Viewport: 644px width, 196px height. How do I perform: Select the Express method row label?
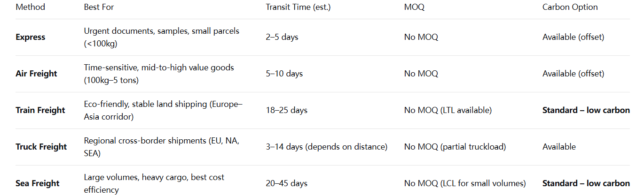(x=31, y=37)
